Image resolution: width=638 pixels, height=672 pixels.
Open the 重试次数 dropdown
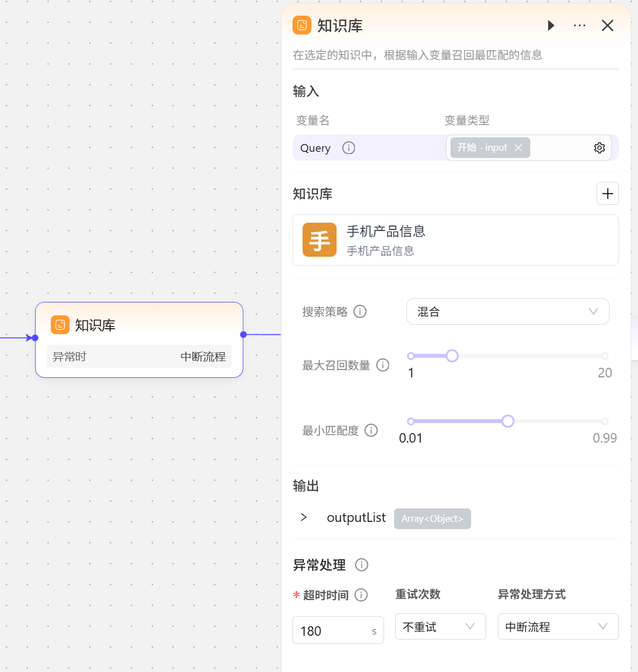[440, 627]
